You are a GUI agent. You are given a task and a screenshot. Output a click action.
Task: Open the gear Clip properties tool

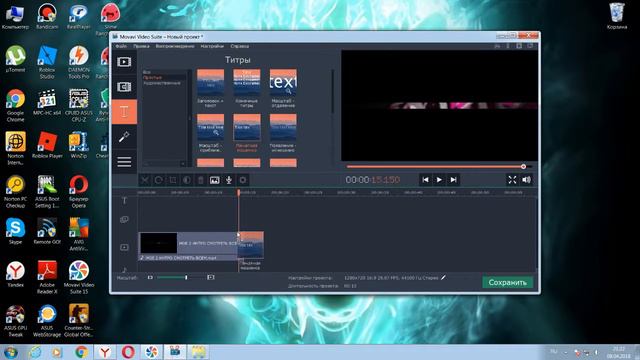pyautogui.click(x=243, y=180)
